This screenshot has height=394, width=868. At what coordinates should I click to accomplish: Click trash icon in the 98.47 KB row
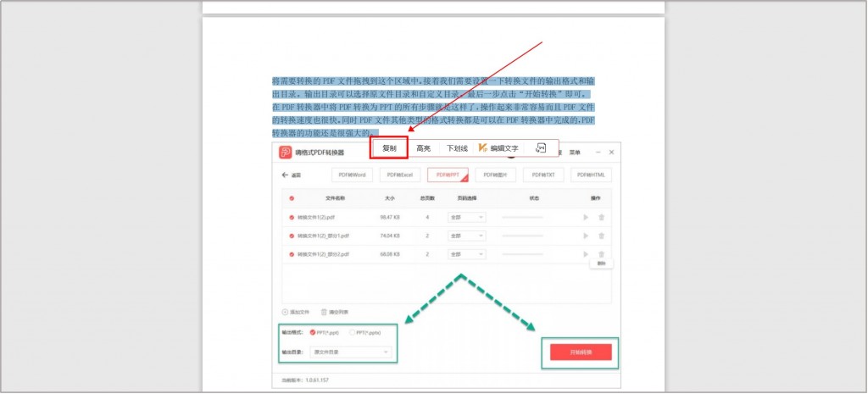click(x=601, y=218)
